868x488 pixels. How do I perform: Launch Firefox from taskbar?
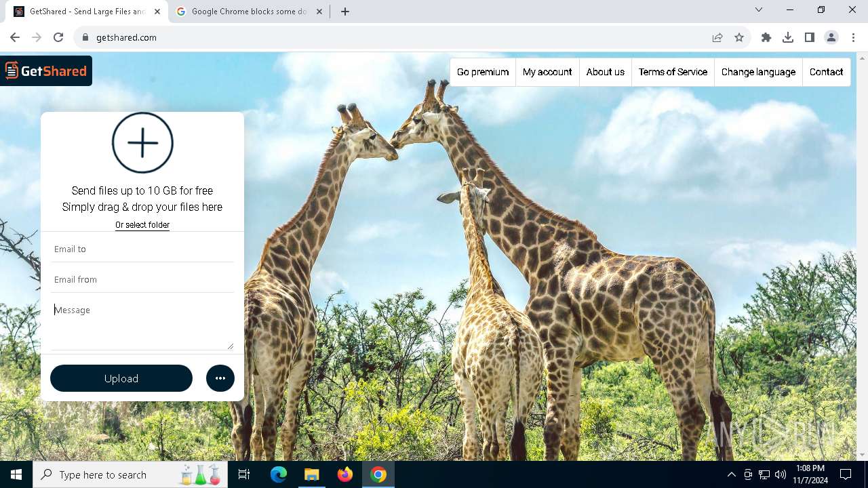pos(345,474)
